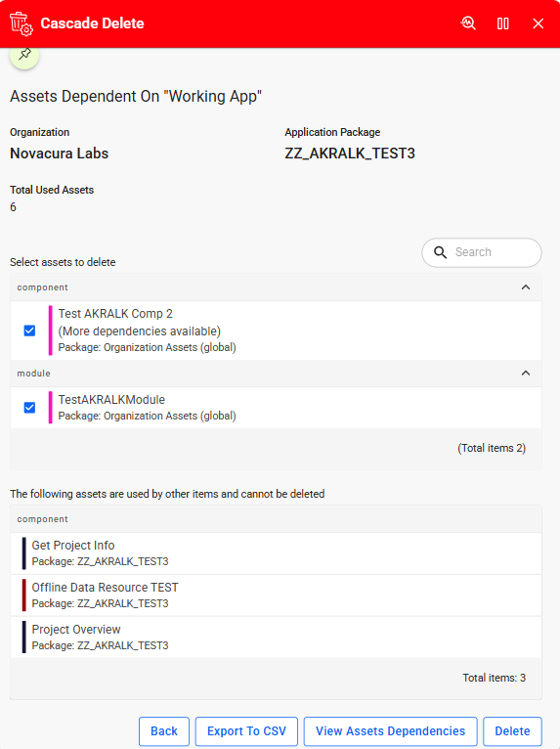The height and width of the screenshot is (749, 560).
Task: Click the split-panel columns icon
Action: point(502,23)
